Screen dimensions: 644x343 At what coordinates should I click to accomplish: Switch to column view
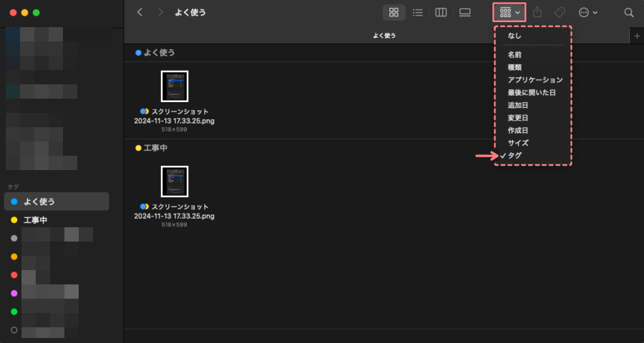pyautogui.click(x=441, y=13)
